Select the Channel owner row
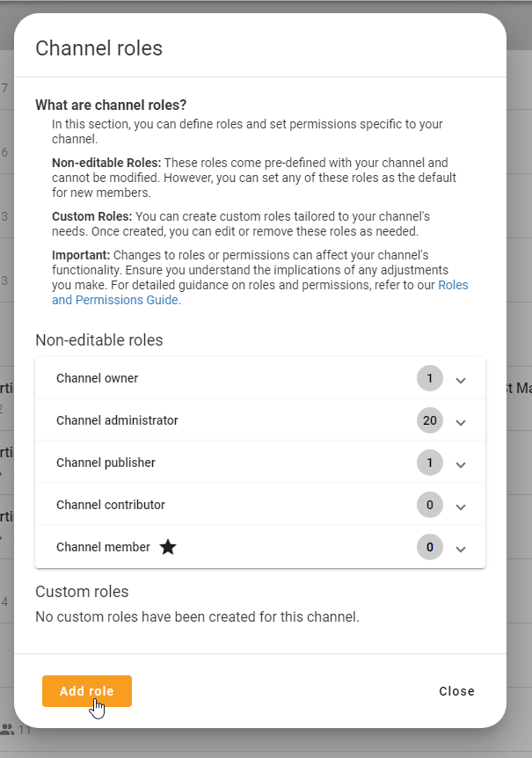Screen dimensions: 532x758 point(220,378)
